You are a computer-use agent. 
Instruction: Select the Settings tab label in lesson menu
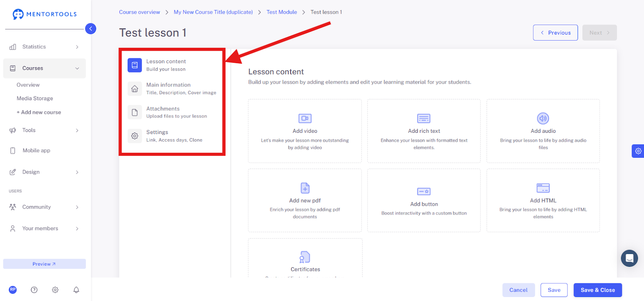tap(157, 132)
